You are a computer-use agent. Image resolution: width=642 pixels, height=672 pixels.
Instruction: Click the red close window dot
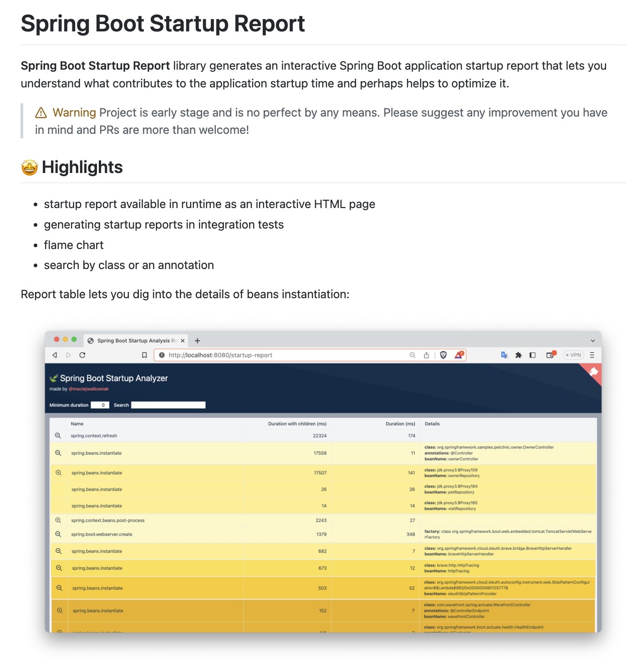pyautogui.click(x=57, y=339)
